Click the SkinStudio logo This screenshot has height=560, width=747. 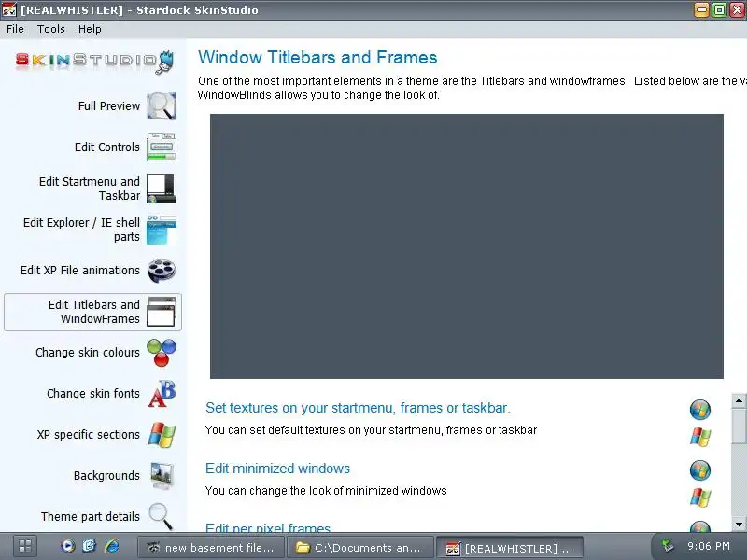[x=95, y=61]
